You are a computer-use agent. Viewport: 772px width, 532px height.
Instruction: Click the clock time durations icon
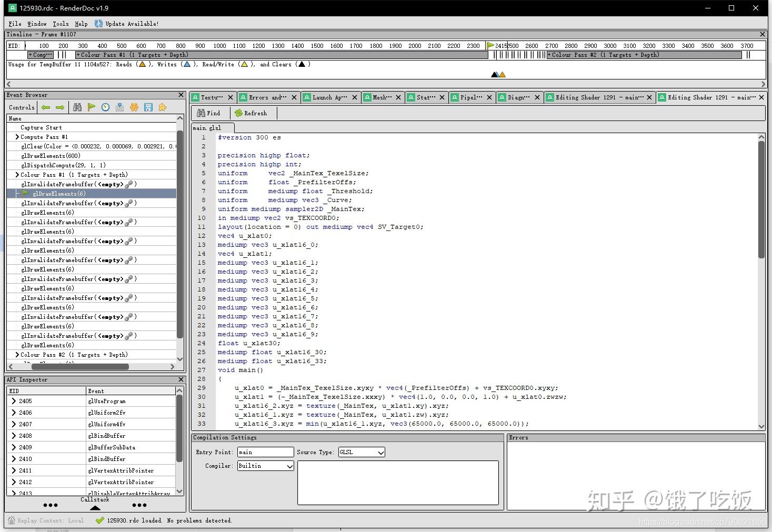point(106,107)
